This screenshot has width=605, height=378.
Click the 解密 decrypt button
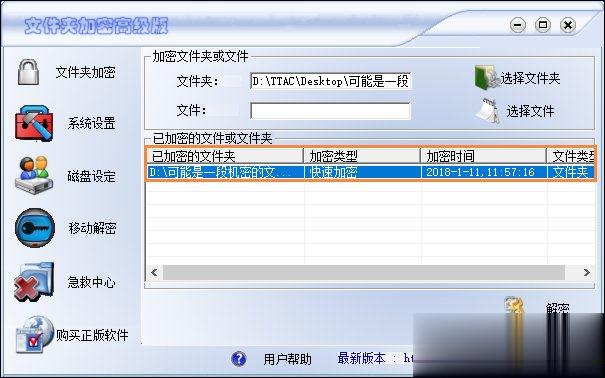click(557, 309)
